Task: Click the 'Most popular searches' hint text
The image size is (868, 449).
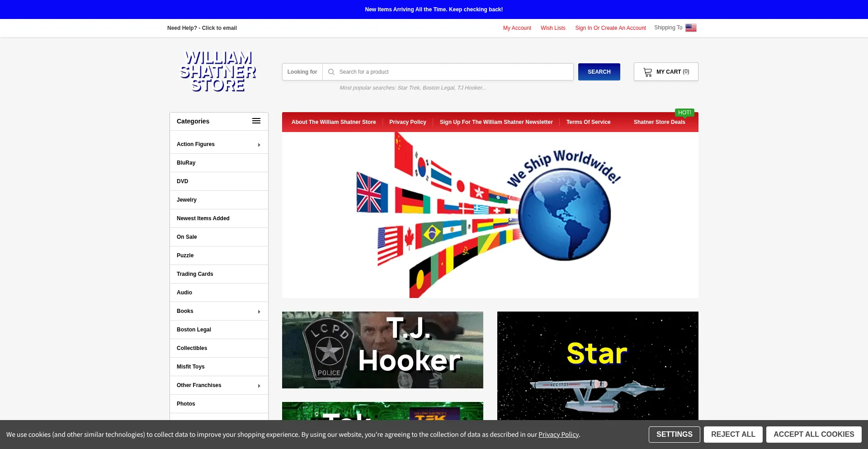Action: (x=413, y=88)
